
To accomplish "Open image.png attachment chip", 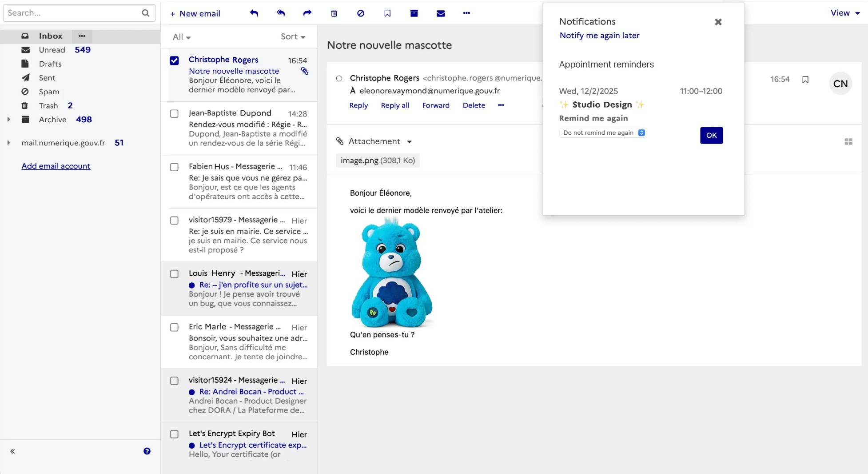I will tap(378, 161).
